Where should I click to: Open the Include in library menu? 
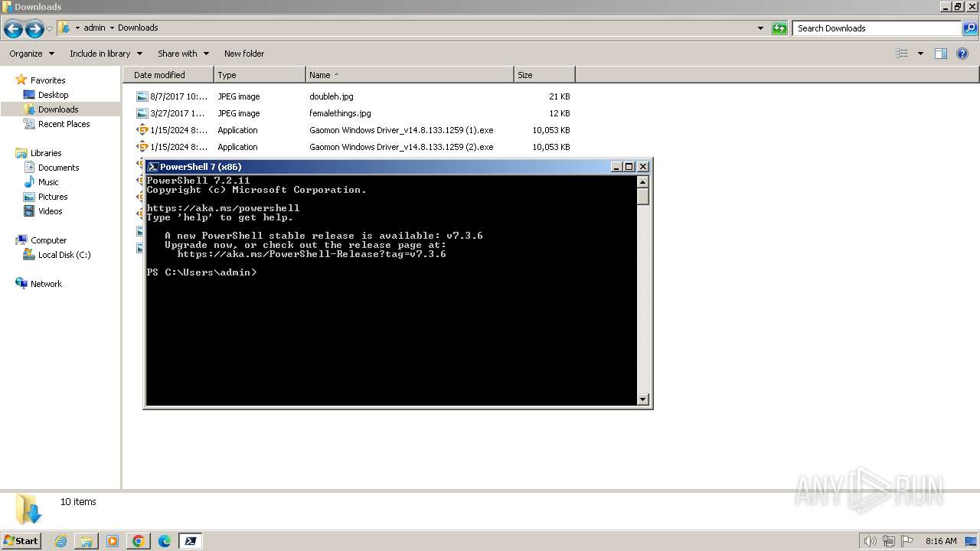106,54
